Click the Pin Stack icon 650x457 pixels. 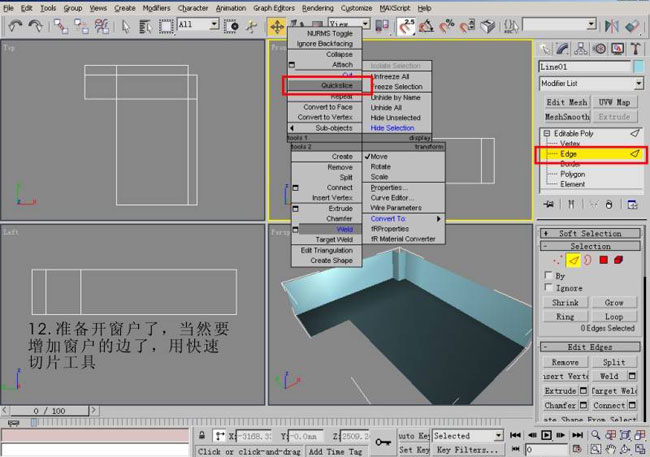pyautogui.click(x=549, y=204)
